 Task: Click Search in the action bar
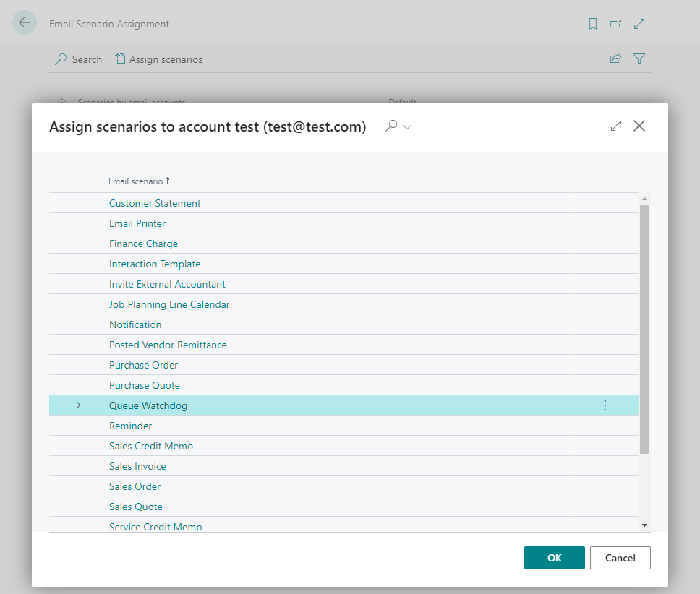coord(78,59)
